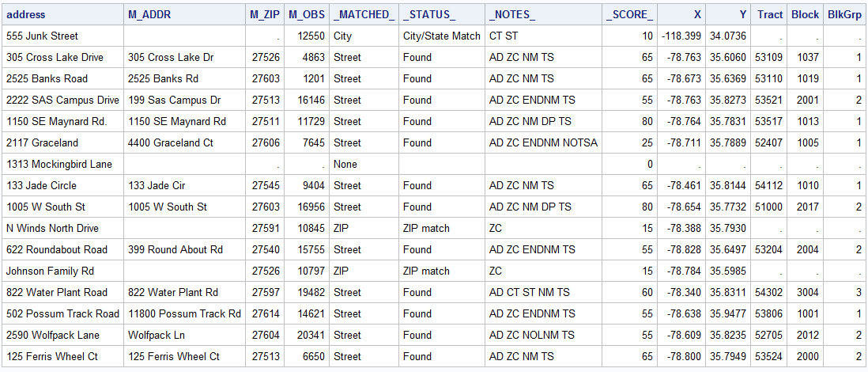868x372 pixels.
Task: Select the _SCORE_ column header
Action: click(x=630, y=15)
